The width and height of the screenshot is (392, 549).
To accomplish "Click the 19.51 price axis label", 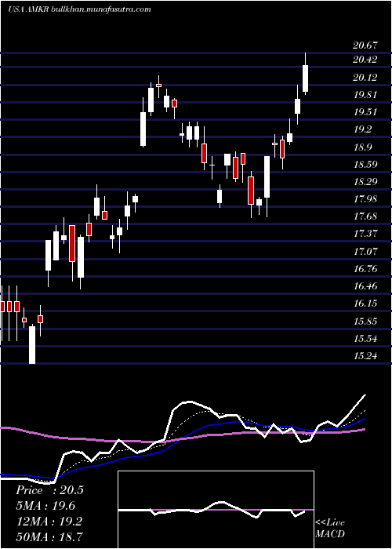I will (x=365, y=112).
